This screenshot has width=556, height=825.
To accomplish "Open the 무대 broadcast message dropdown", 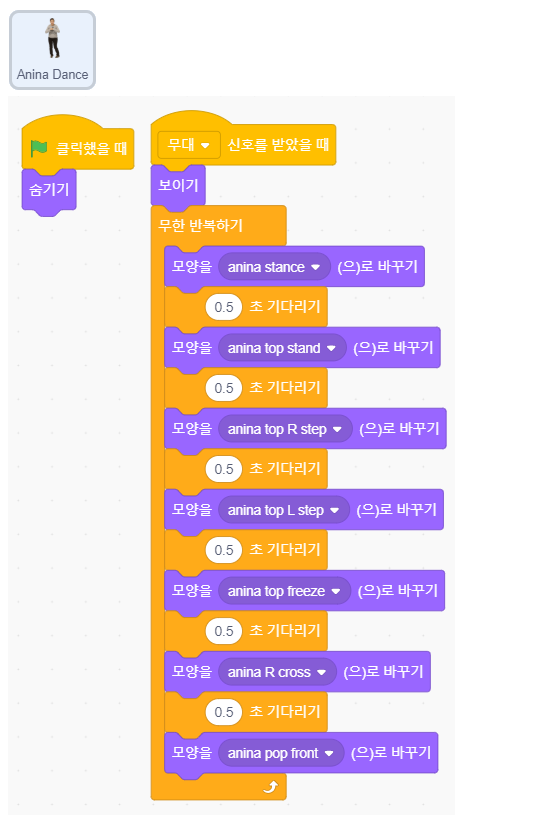I will point(189,145).
